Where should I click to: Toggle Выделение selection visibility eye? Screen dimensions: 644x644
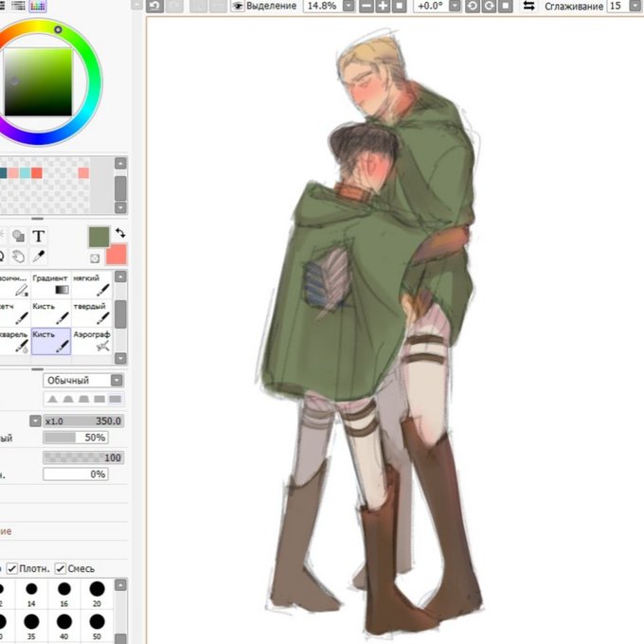238,6
